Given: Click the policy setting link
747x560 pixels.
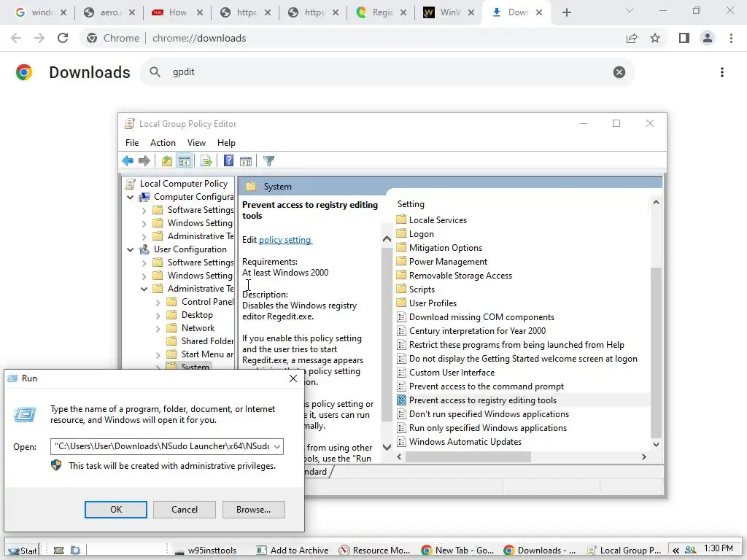Looking at the screenshot, I should click(285, 240).
